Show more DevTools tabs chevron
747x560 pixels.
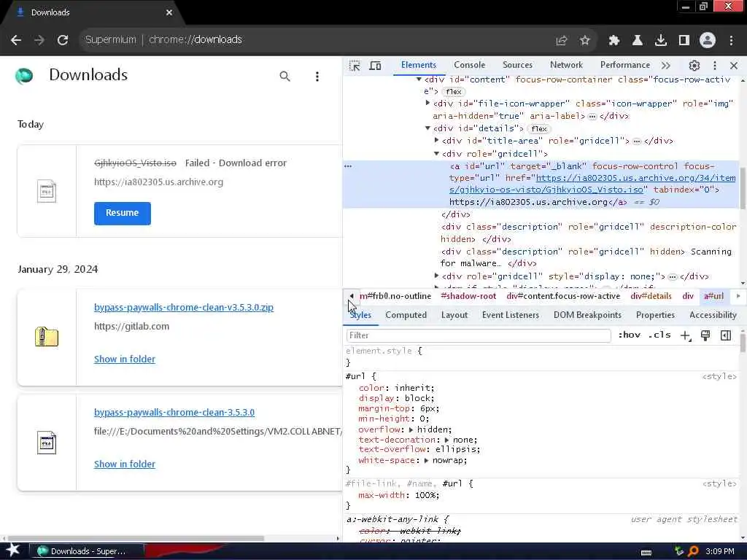click(665, 66)
